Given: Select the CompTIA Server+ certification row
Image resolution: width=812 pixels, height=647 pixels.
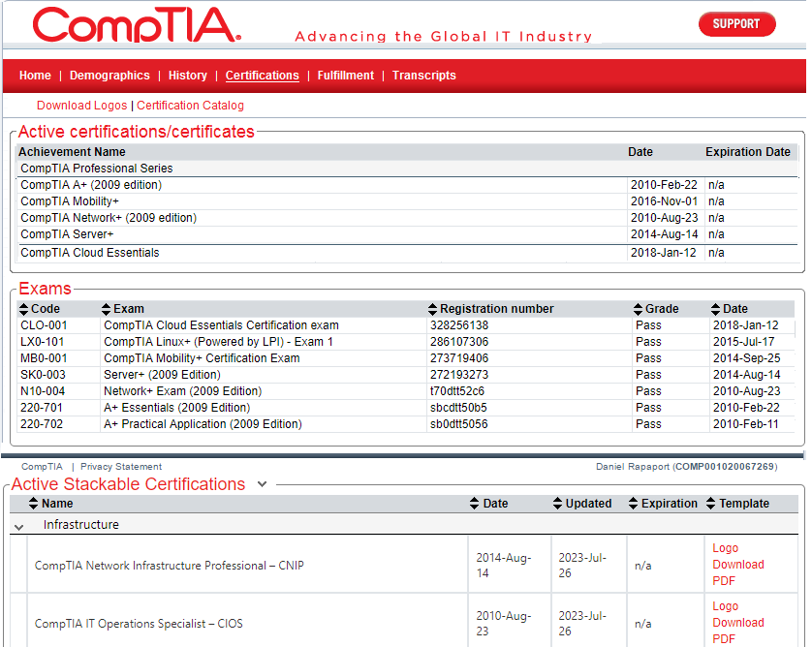Looking at the screenshot, I should (407, 234).
